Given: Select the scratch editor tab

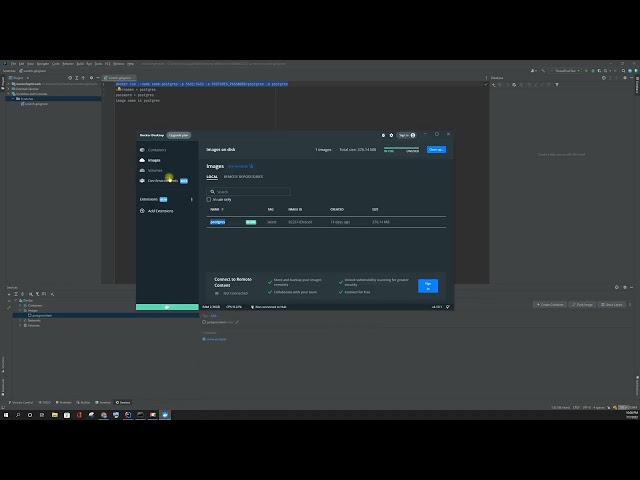Looking at the screenshot, I should (x=119, y=78).
